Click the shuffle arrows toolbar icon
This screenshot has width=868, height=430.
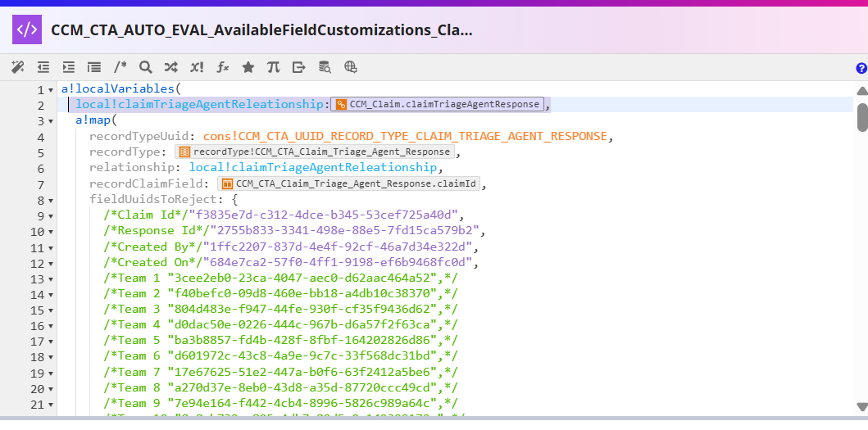[171, 67]
